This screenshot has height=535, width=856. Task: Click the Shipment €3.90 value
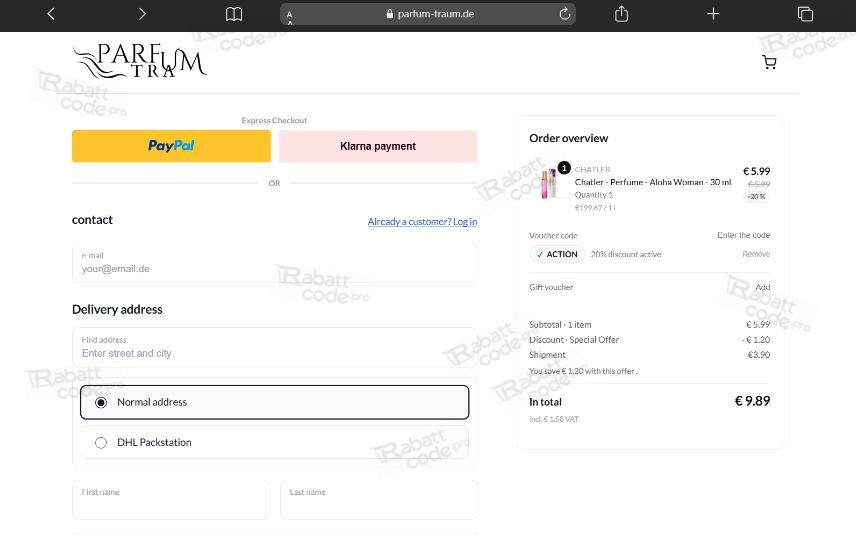point(759,355)
